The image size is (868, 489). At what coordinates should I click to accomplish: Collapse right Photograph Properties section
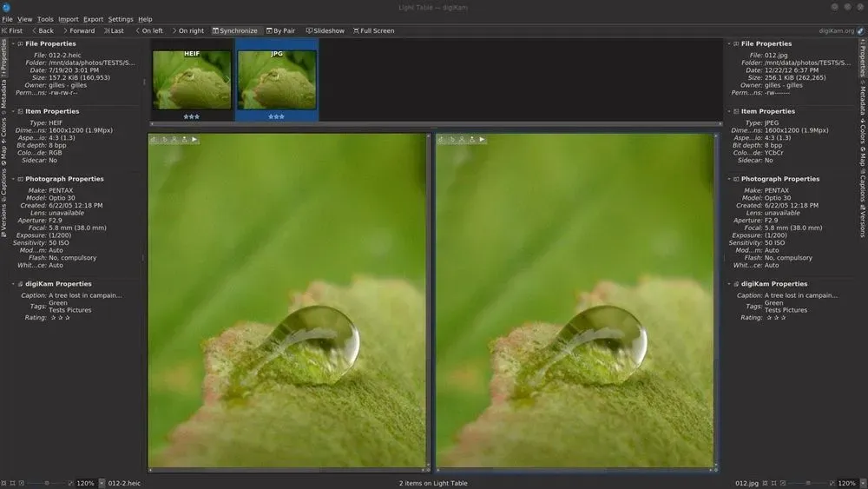click(x=729, y=179)
